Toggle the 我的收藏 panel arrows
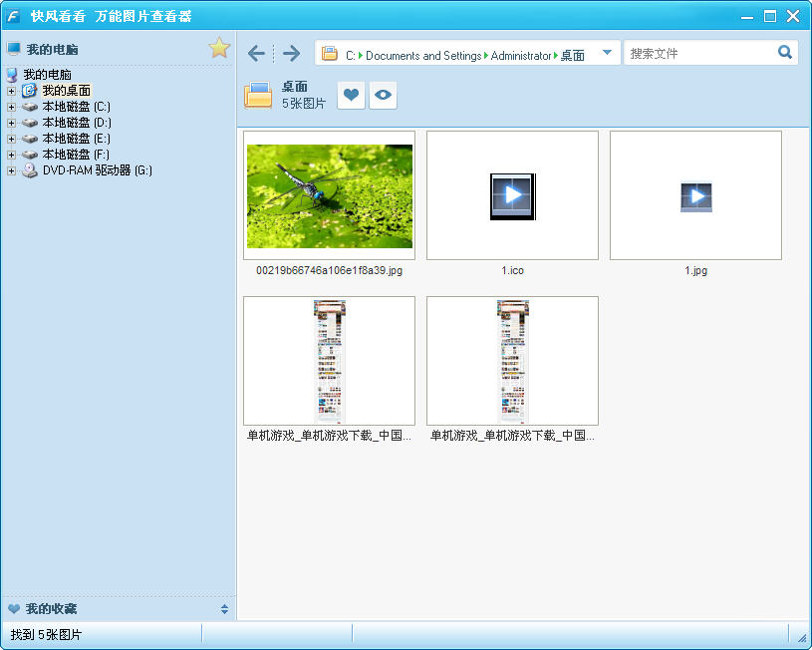This screenshot has width=812, height=650. 224,609
